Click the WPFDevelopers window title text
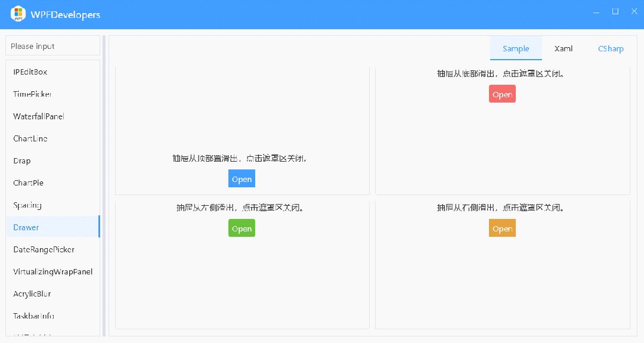The width and height of the screenshot is (644, 343). [x=66, y=15]
